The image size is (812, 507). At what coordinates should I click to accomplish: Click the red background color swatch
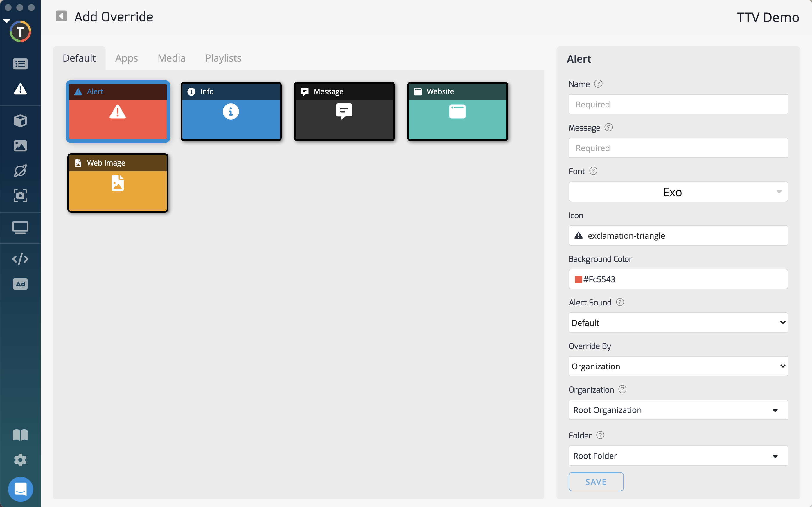click(578, 279)
